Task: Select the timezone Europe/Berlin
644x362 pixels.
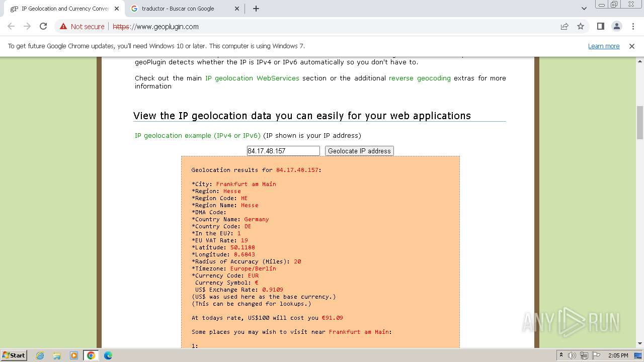Action: pos(253,268)
